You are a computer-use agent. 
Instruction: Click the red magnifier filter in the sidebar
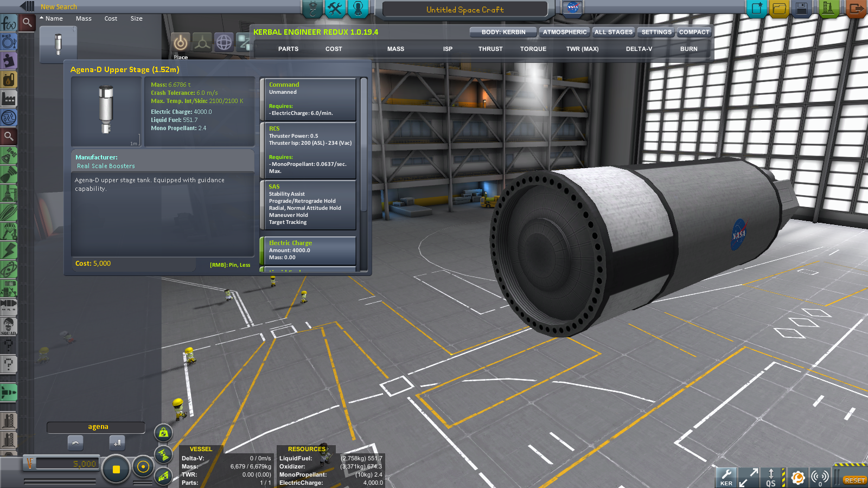[9, 136]
